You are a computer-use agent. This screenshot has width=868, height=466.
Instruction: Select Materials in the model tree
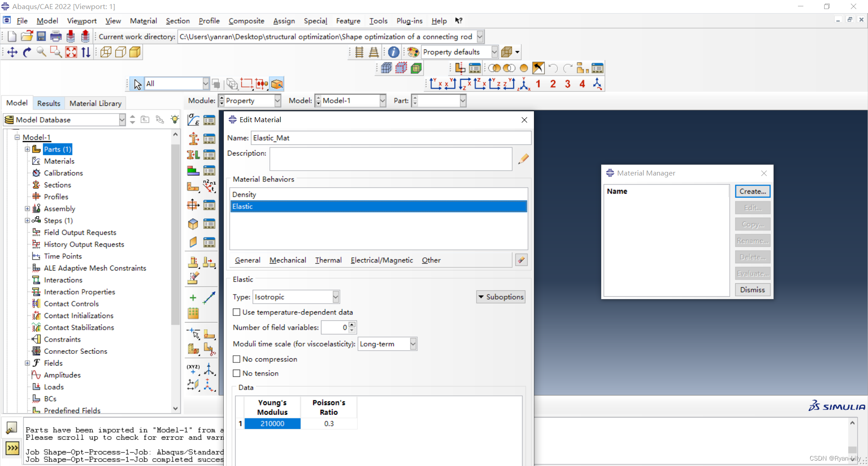click(x=59, y=161)
